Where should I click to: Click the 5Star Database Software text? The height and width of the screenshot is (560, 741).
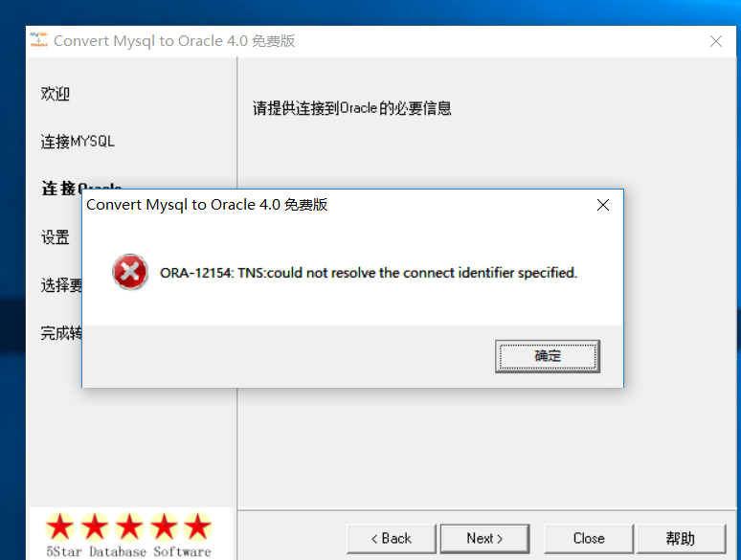point(128,551)
